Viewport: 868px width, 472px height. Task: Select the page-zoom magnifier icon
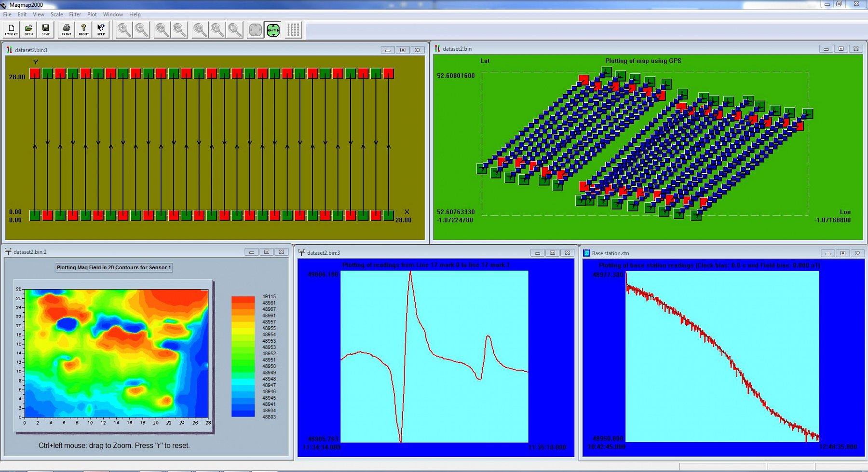(234, 29)
